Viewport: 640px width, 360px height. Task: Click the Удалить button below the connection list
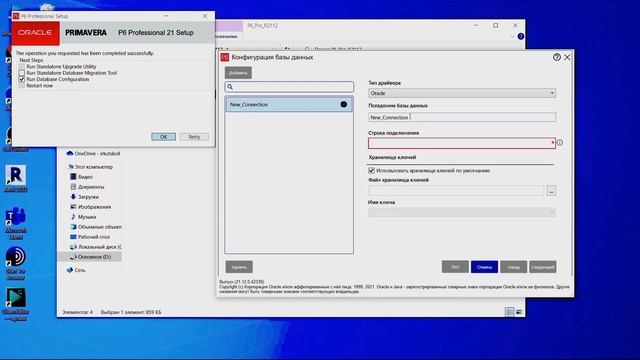(x=239, y=267)
